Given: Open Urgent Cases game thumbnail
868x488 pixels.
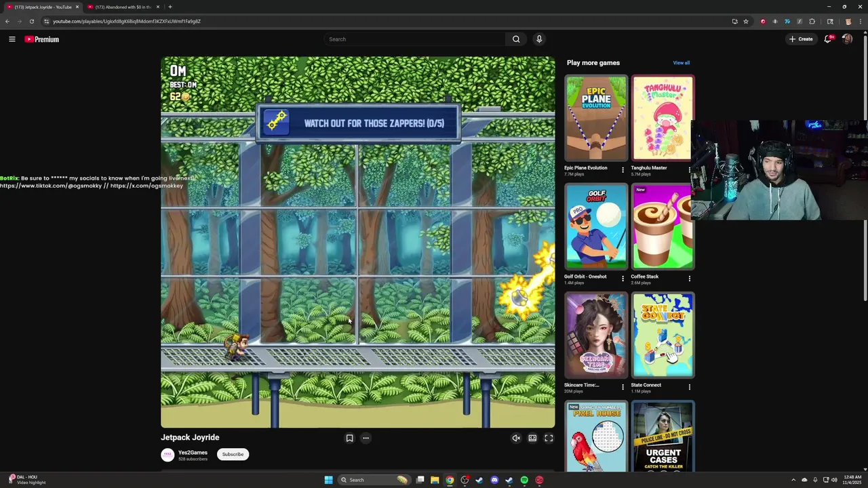Looking at the screenshot, I should coord(663,436).
